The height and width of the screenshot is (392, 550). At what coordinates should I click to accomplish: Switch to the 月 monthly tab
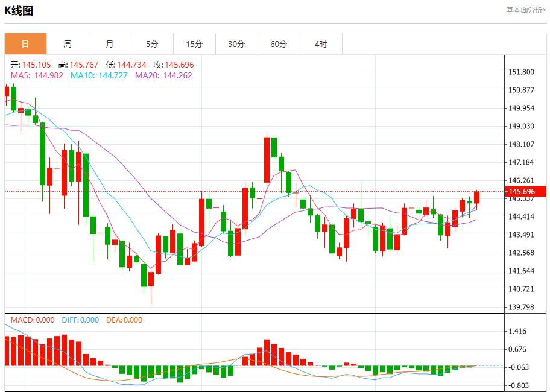click(110, 44)
